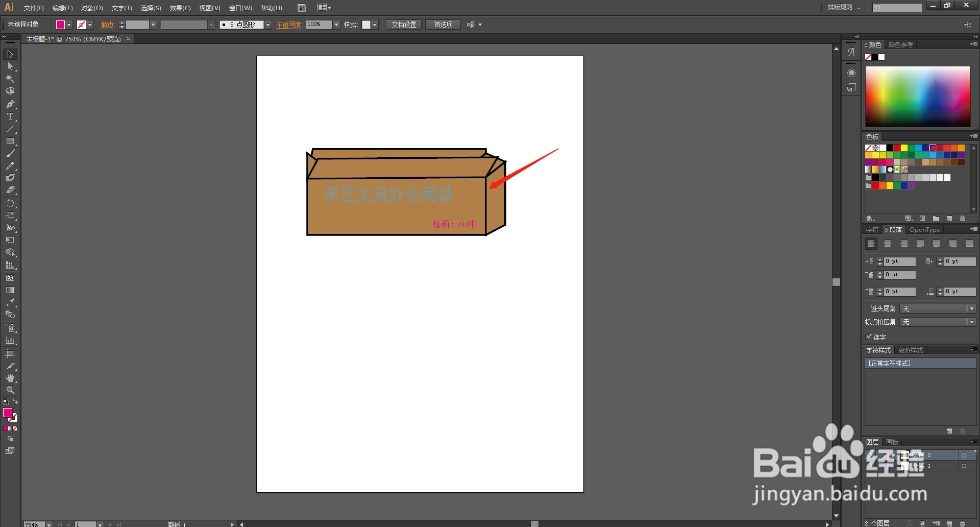
Task: Select the Hand tool
Action: coord(10,378)
